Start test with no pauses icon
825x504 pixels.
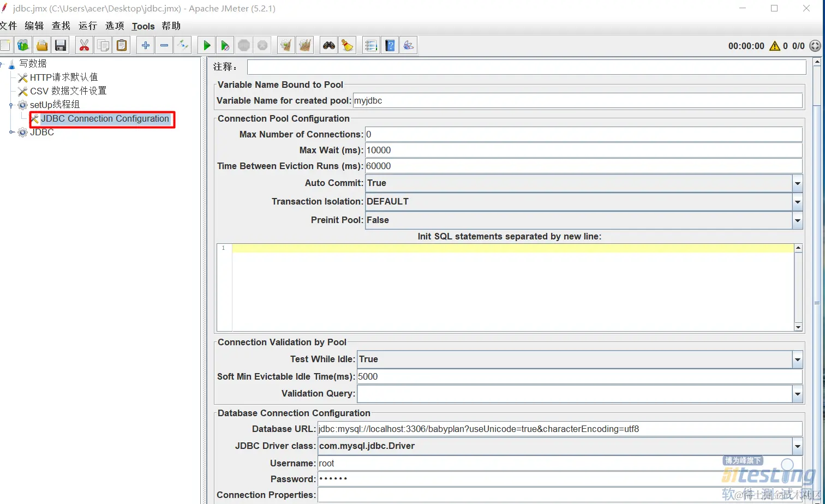coord(225,45)
